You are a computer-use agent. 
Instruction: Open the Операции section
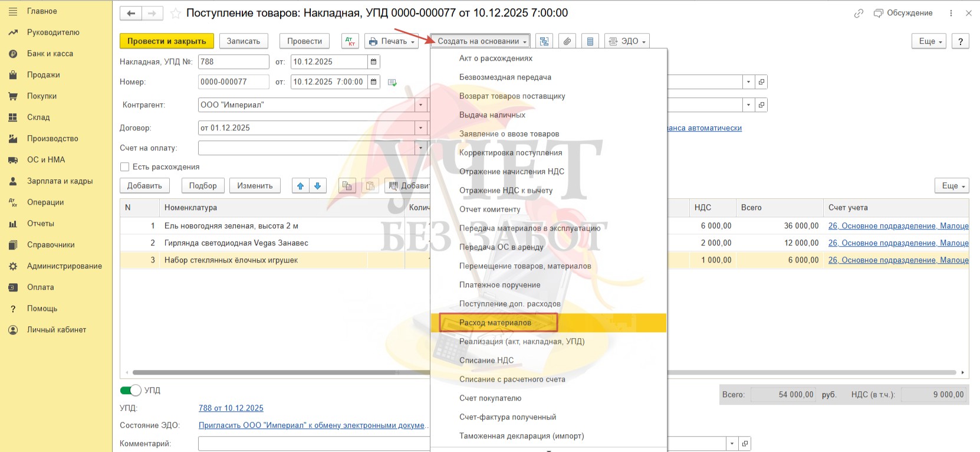tap(45, 202)
